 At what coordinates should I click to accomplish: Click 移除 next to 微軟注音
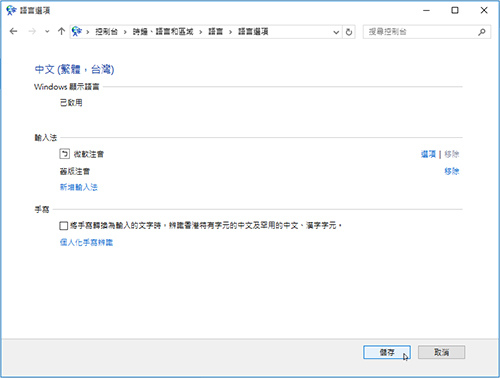[x=452, y=154]
